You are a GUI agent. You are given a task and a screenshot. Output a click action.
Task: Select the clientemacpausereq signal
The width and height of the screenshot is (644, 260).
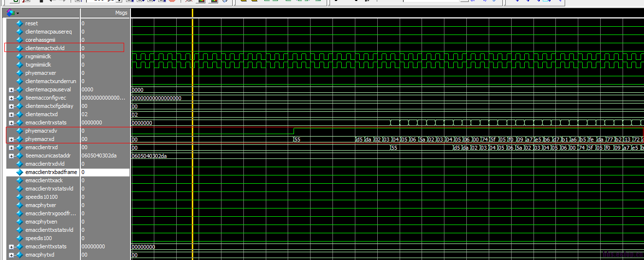point(48,32)
